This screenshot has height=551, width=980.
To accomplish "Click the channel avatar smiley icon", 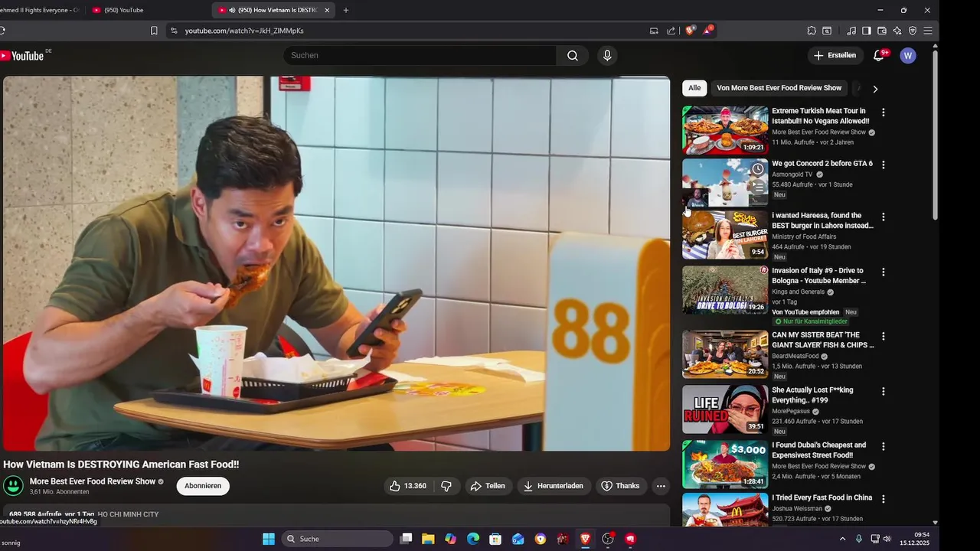I will coord(14,486).
